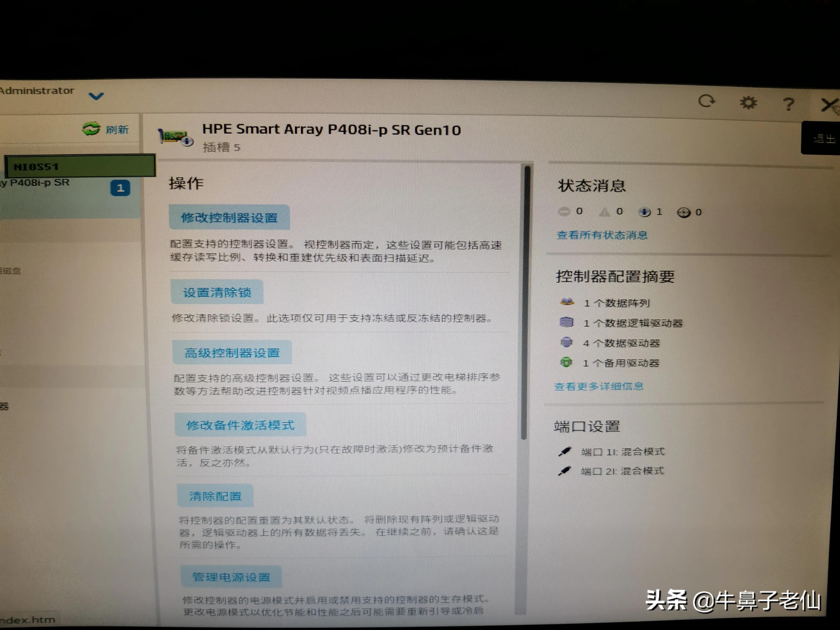The image size is (840, 630).
Task: Click the vertical scrollbar of the 操作 panel
Action: 526,302
